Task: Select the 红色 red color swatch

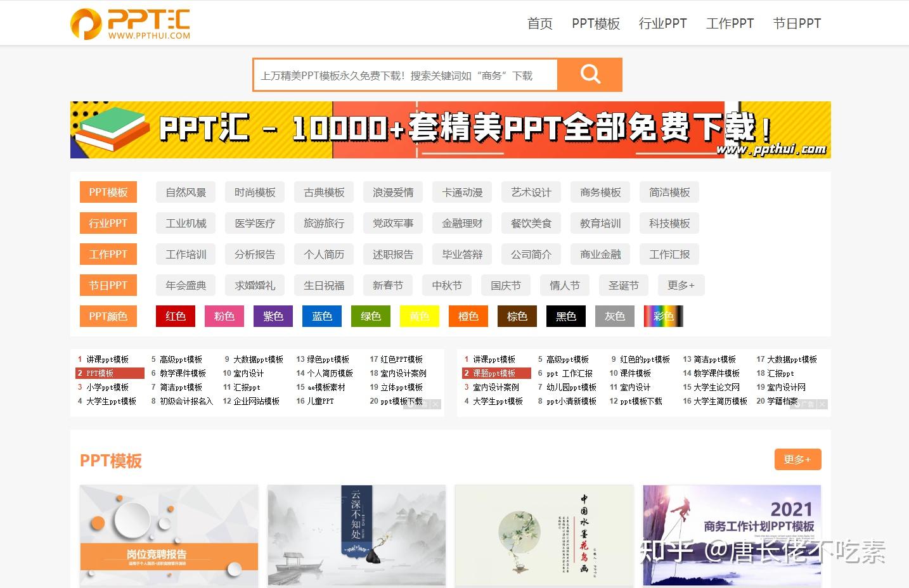Action: coord(175,316)
